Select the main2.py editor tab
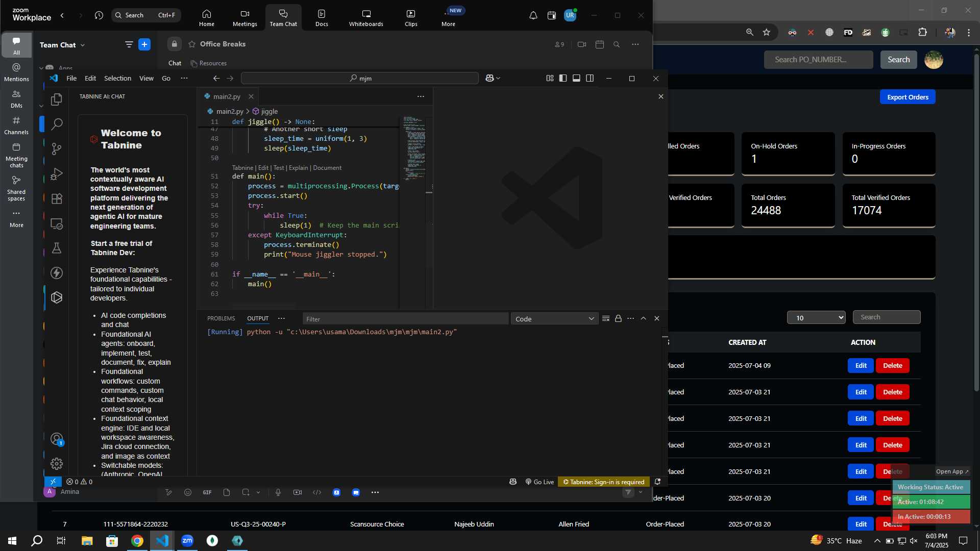 point(227,96)
